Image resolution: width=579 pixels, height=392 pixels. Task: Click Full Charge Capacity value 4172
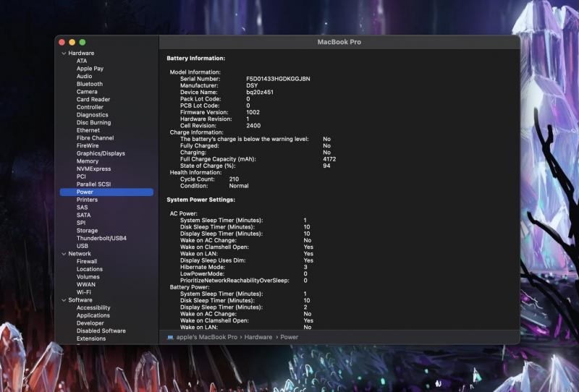[x=329, y=159]
